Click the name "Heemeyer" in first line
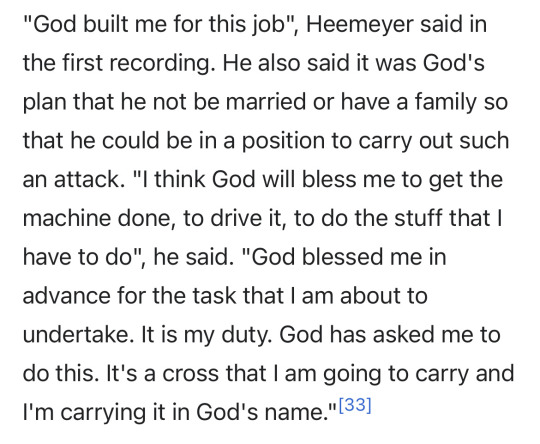 (x=360, y=24)
